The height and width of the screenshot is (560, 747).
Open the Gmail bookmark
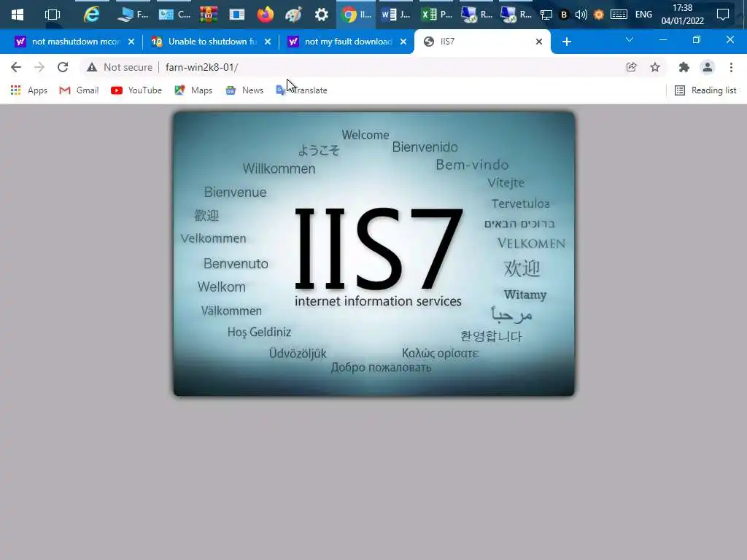[79, 90]
